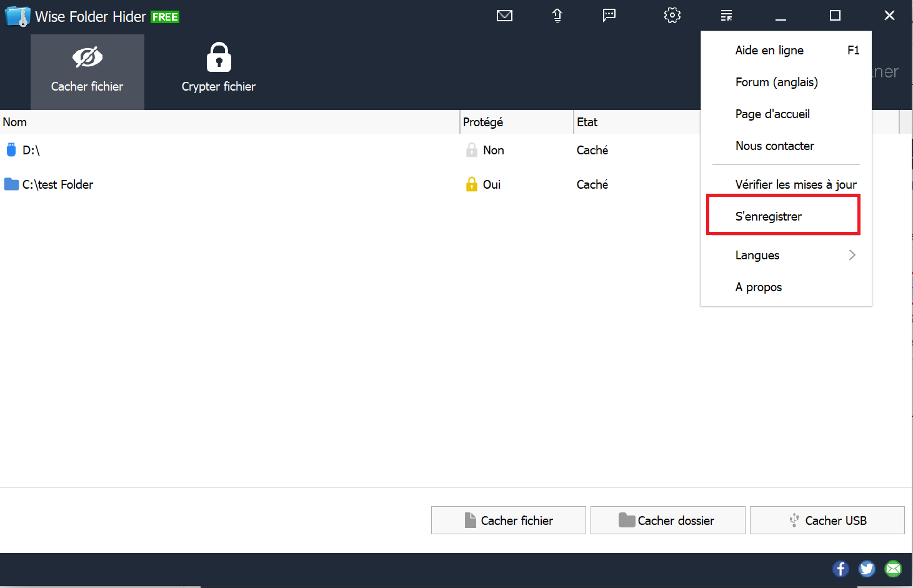Close the Wise Folder Hider window
Viewport: 913px width, 588px height.
889,16
